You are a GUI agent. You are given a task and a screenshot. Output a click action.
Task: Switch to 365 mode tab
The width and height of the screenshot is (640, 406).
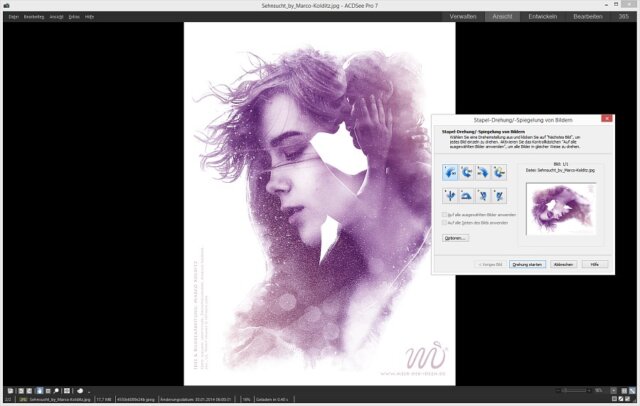(x=623, y=16)
